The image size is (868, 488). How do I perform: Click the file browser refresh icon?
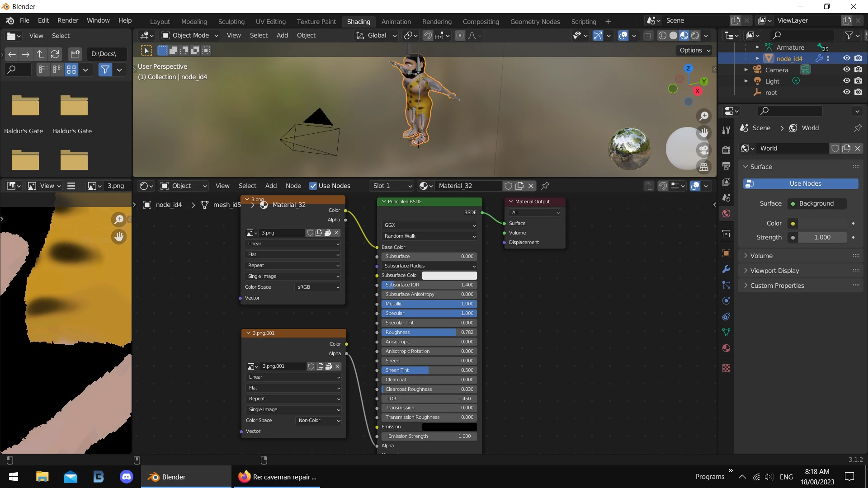point(55,54)
